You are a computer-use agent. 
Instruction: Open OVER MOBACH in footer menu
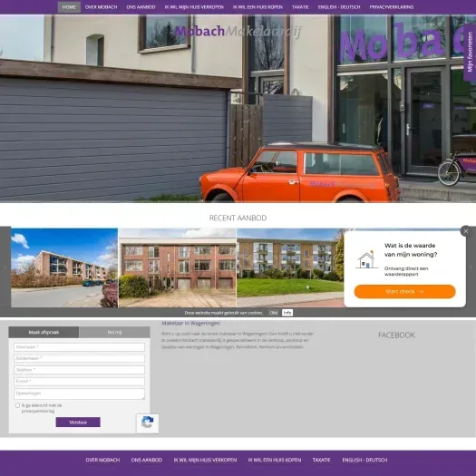click(102, 460)
